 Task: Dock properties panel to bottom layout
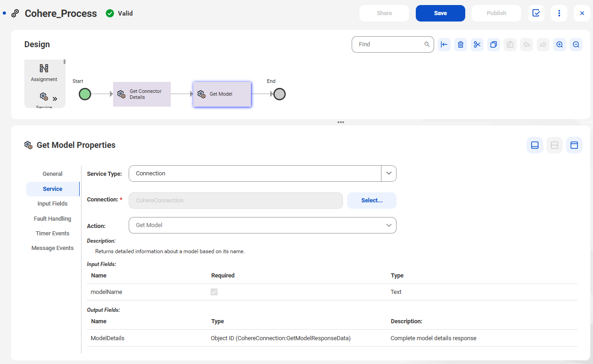pyautogui.click(x=535, y=145)
